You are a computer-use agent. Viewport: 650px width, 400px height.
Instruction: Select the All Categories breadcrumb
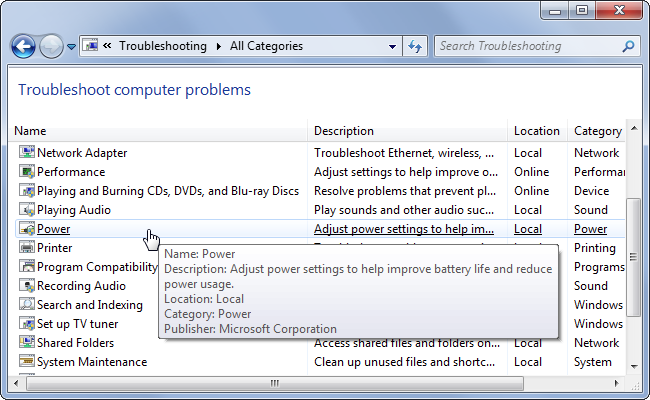(266, 46)
